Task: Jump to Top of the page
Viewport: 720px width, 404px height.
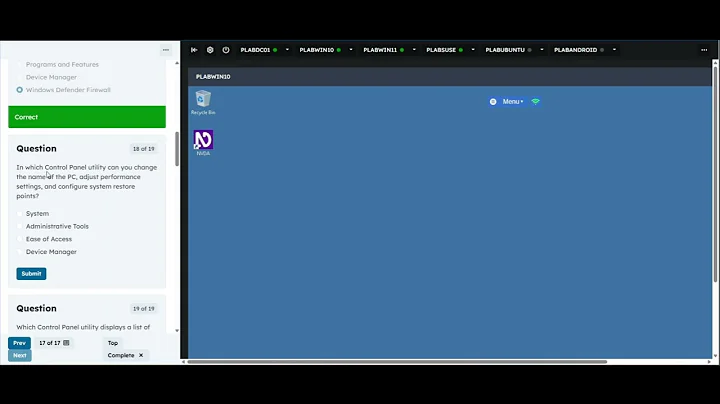Action: (113, 343)
